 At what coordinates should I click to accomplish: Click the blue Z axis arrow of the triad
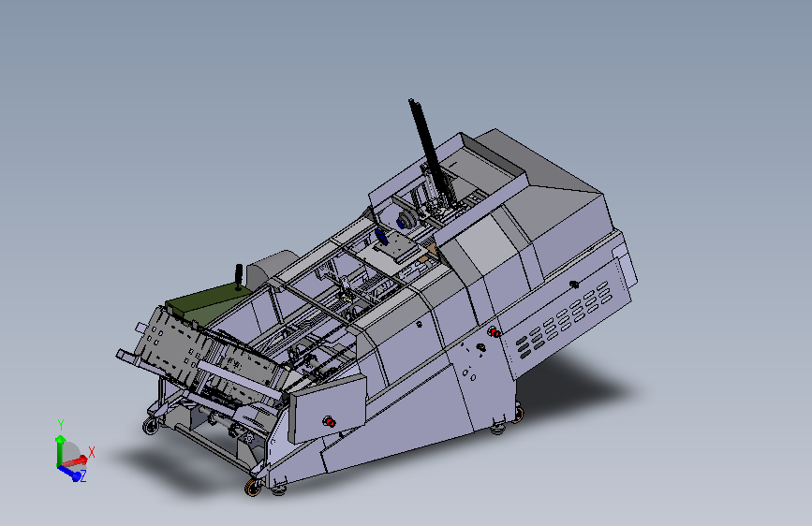point(70,473)
